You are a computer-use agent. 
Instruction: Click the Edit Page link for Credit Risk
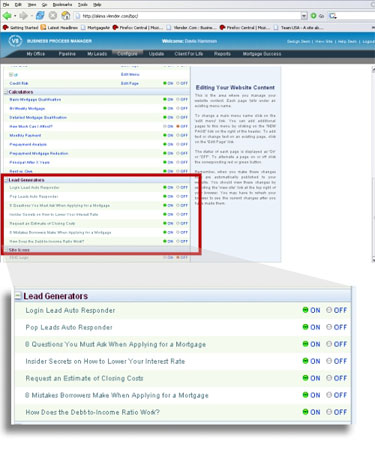[x=130, y=83]
